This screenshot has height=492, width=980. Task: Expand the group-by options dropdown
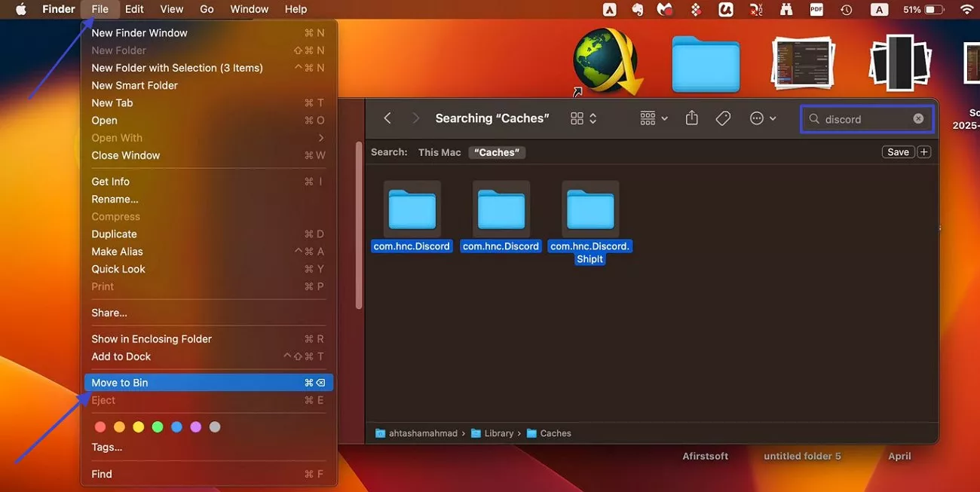point(654,118)
